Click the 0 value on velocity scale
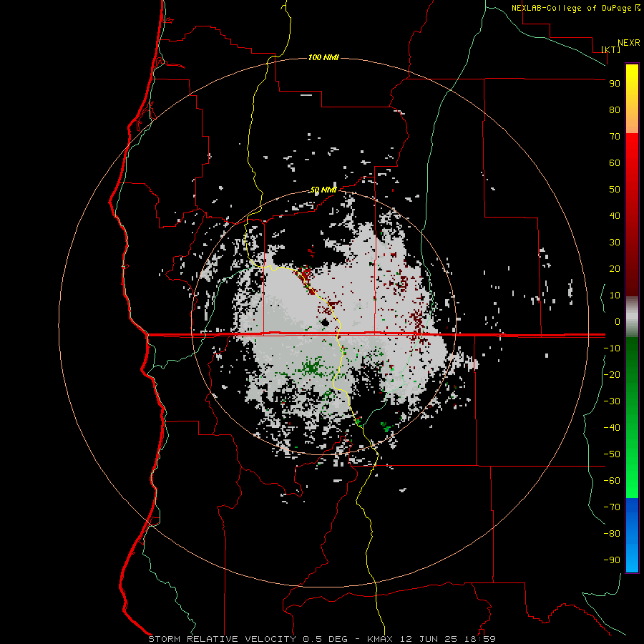644x644 pixels. pos(618,322)
